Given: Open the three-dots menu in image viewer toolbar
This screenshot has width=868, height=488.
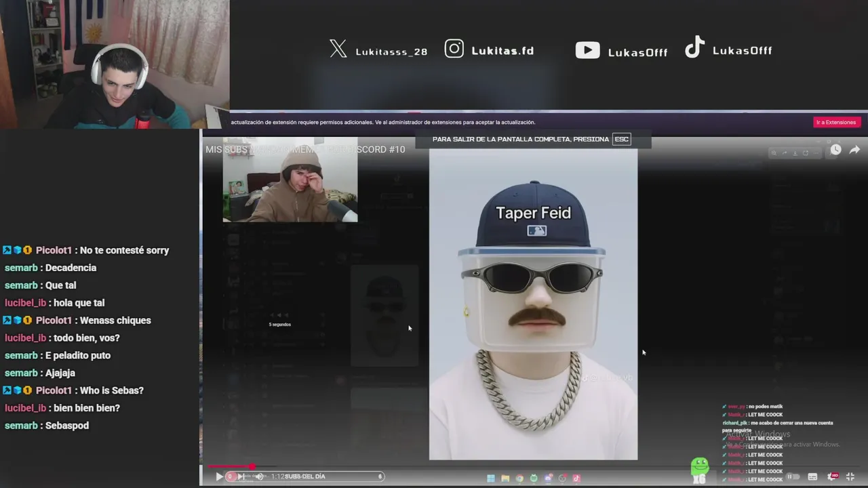Looking at the screenshot, I should coord(816,153).
